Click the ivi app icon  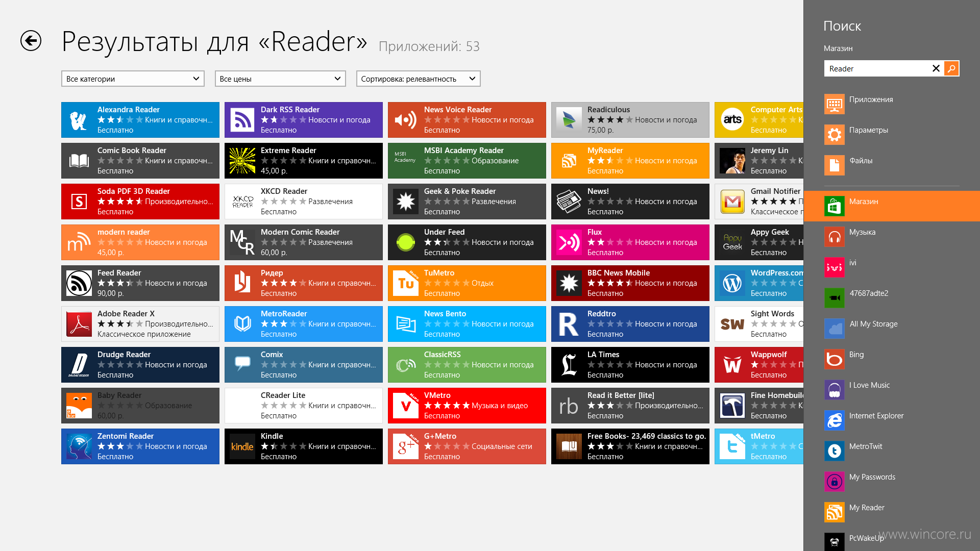click(x=835, y=267)
